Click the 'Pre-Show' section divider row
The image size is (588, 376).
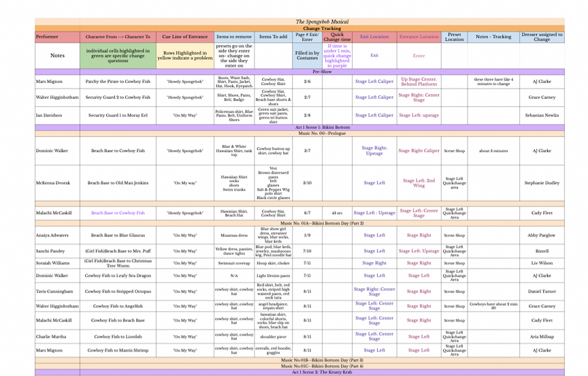click(322, 72)
